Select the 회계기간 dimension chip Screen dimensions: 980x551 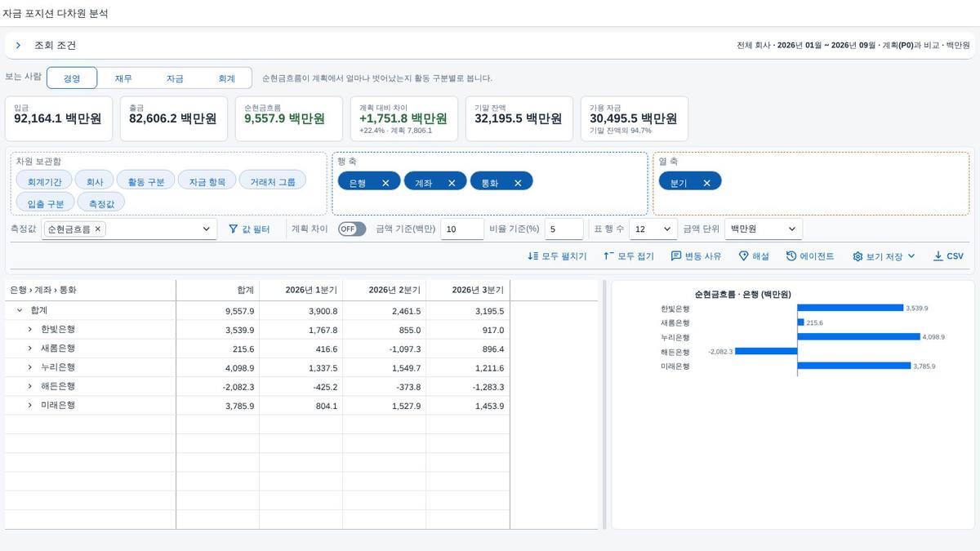click(44, 182)
